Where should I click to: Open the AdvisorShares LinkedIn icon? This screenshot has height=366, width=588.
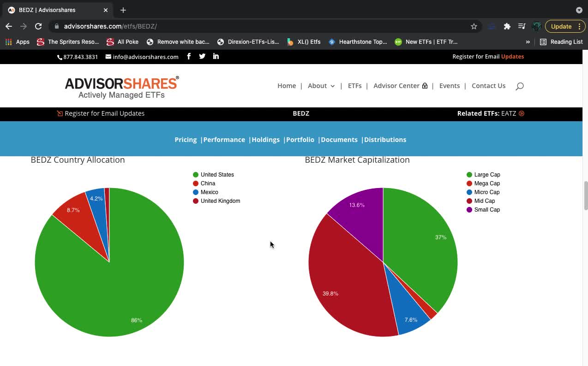pos(216,56)
